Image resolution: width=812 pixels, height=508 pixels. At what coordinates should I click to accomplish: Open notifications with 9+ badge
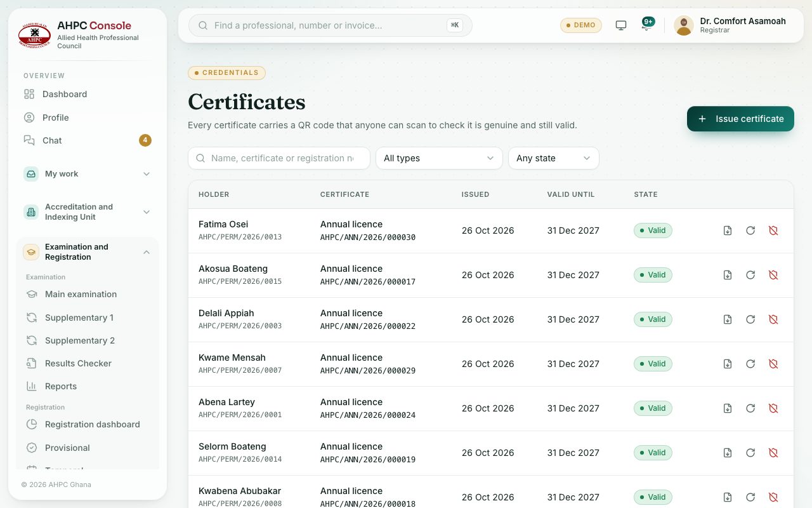[646, 25]
